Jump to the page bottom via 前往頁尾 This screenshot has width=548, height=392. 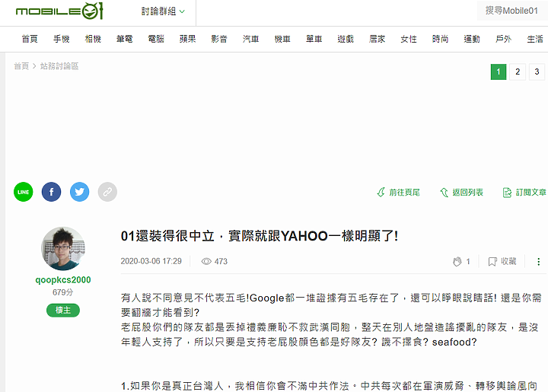pos(398,192)
